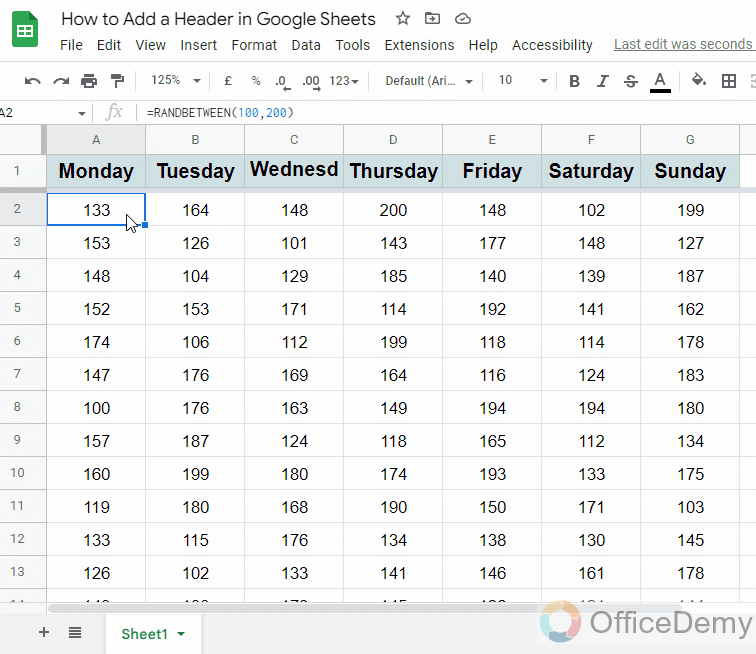Open zoom level 125% dropdown
This screenshot has height=654, width=756.
point(176,80)
